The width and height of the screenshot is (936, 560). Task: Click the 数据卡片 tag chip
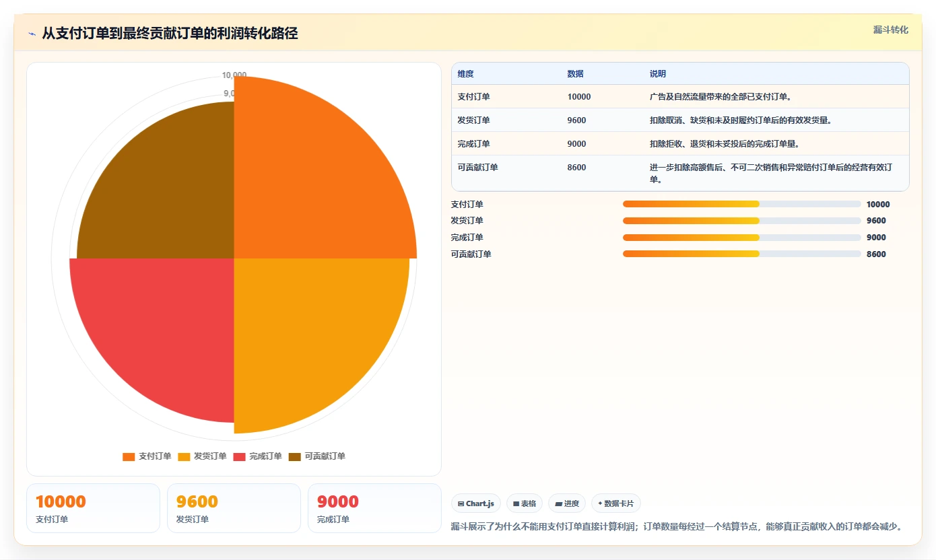[x=615, y=503]
